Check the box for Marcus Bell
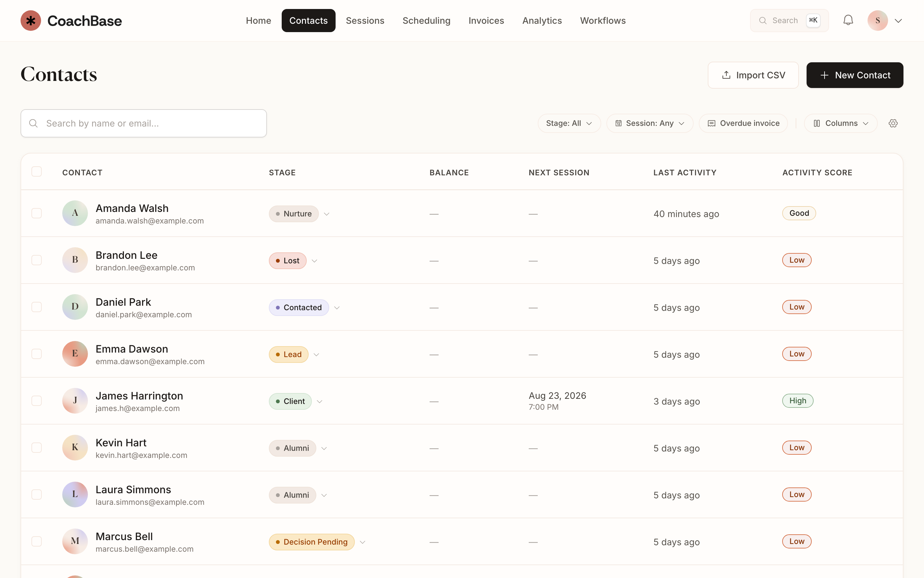 [37, 541]
